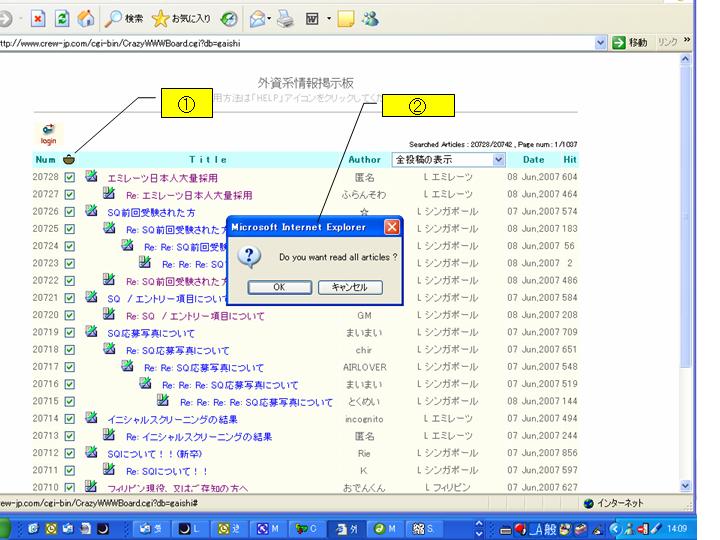Click the browser Stop button
The width and height of the screenshot is (720, 540).
(x=37, y=18)
